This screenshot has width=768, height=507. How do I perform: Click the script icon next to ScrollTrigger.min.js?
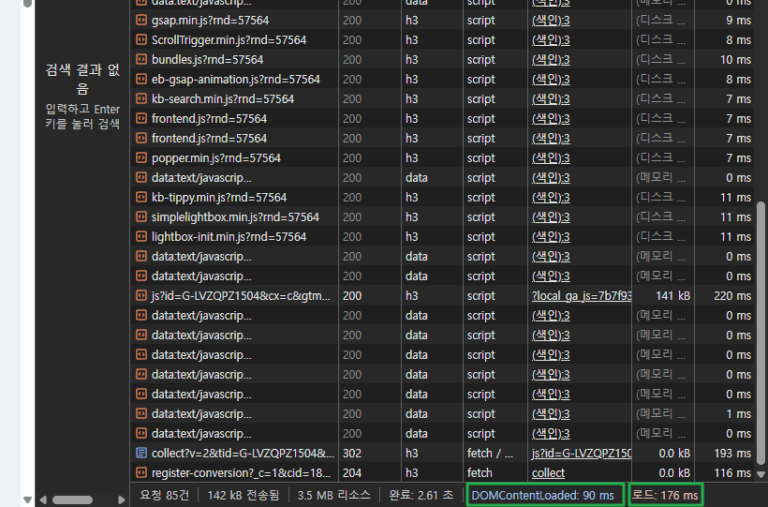click(x=142, y=40)
